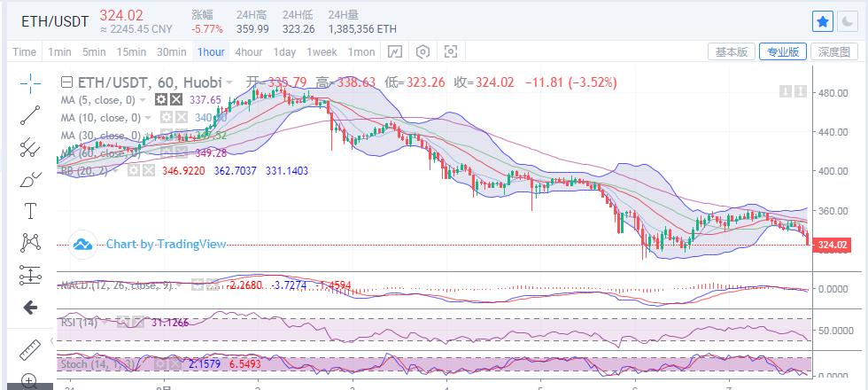This screenshot has height=390, width=868.
Task: Select the brush drawing tool
Action: [30, 179]
